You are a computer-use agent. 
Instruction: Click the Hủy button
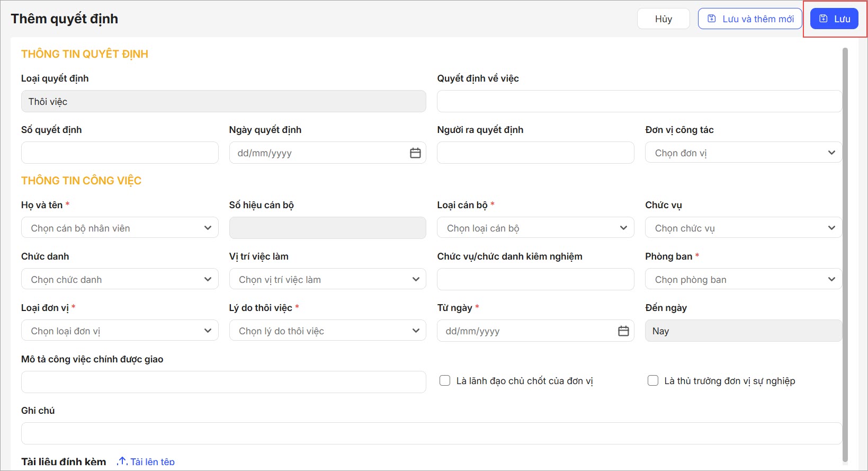[x=663, y=19]
